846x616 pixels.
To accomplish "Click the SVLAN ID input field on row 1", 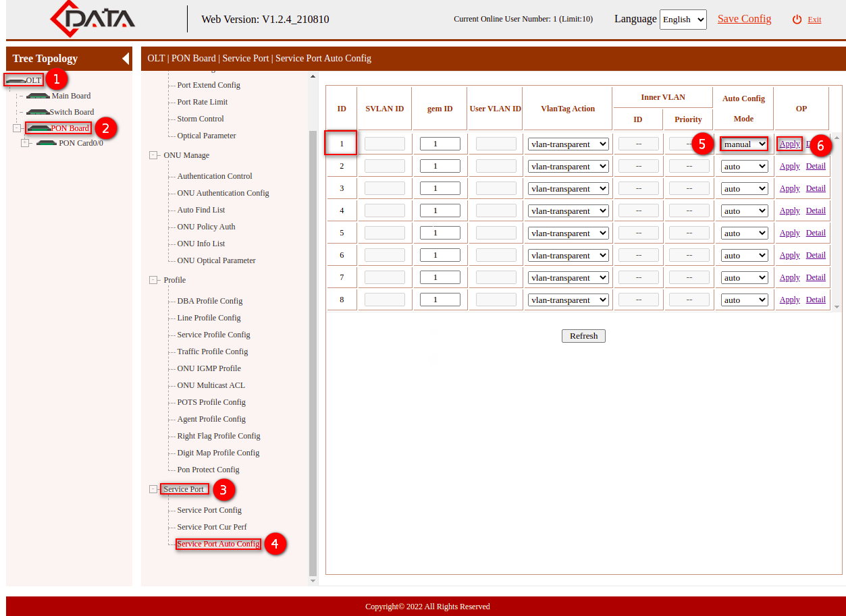I will coord(384,143).
